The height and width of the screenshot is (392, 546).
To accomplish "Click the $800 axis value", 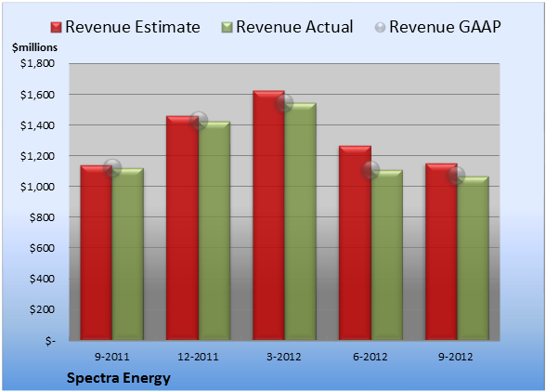I will coord(42,217).
